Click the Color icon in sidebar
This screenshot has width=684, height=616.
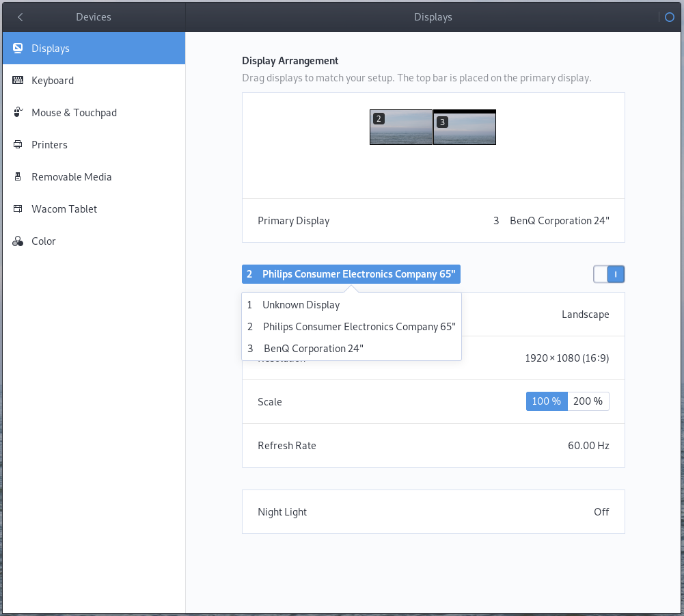pyautogui.click(x=18, y=241)
